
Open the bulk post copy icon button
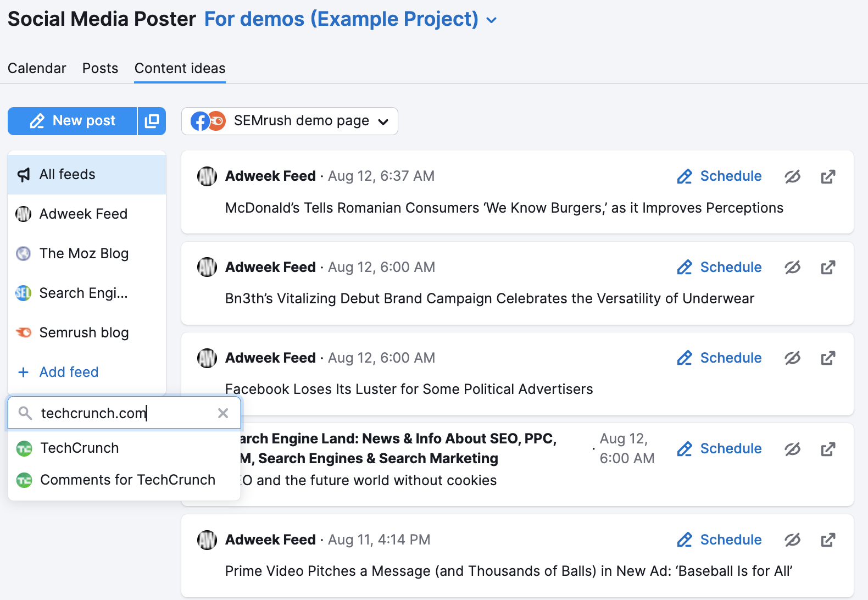(x=152, y=121)
